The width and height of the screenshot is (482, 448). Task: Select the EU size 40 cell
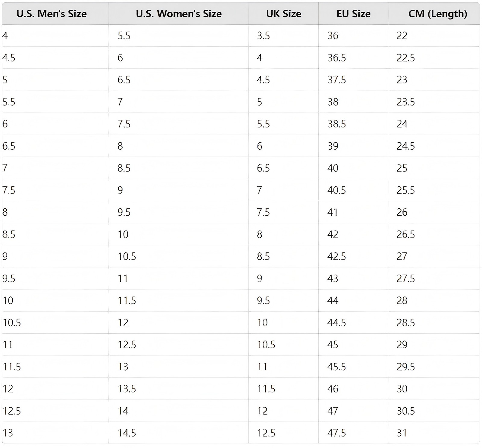(x=353, y=168)
